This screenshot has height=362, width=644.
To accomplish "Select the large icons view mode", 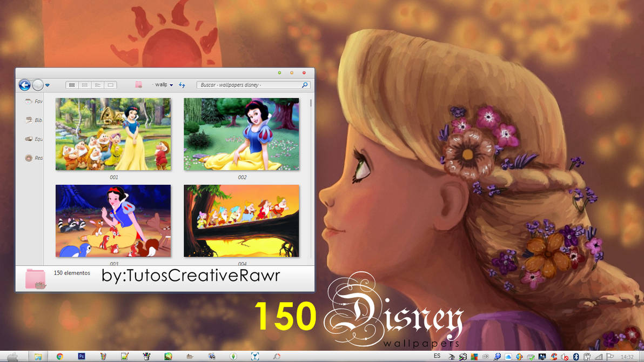I will 72,85.
